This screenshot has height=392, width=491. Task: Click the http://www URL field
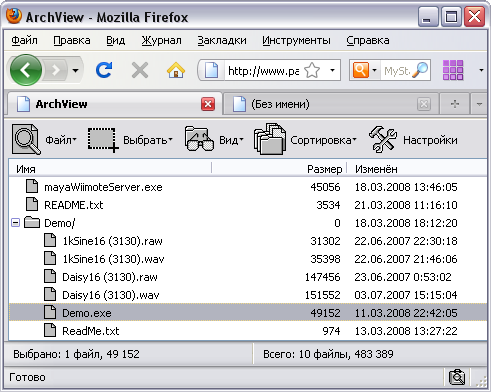click(x=263, y=71)
